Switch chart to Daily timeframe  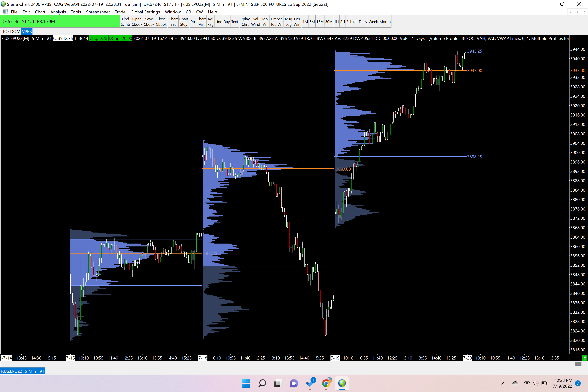[x=363, y=22]
